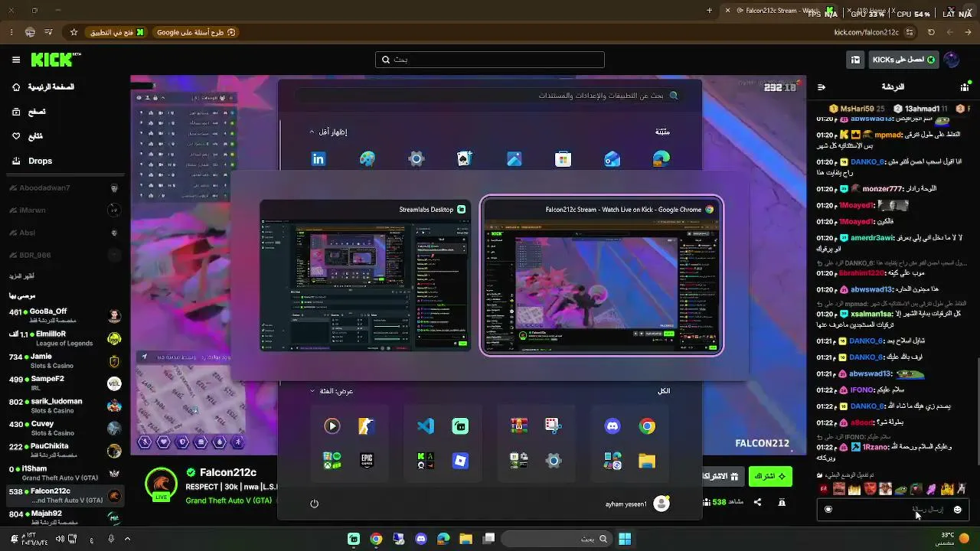Open the weather widget on the taskbar
This screenshot has width=980, height=551.
tap(954, 539)
